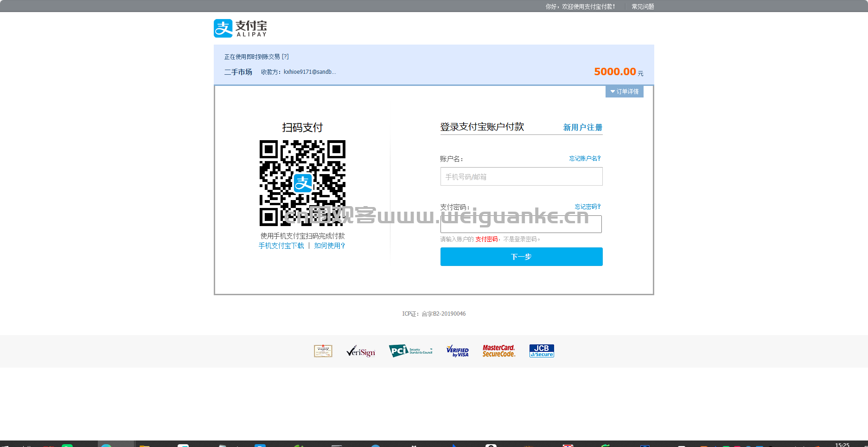Click the MasterCard SecureCode badge

[499, 351]
